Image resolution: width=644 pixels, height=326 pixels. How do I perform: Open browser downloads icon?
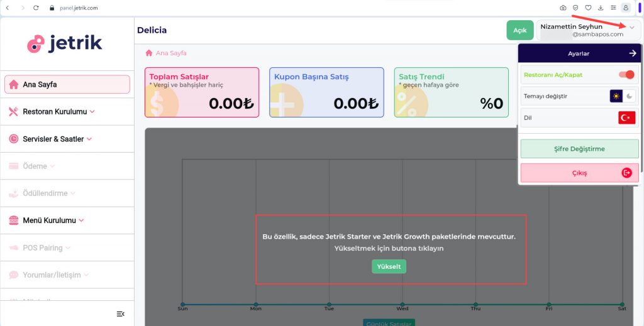[601, 8]
